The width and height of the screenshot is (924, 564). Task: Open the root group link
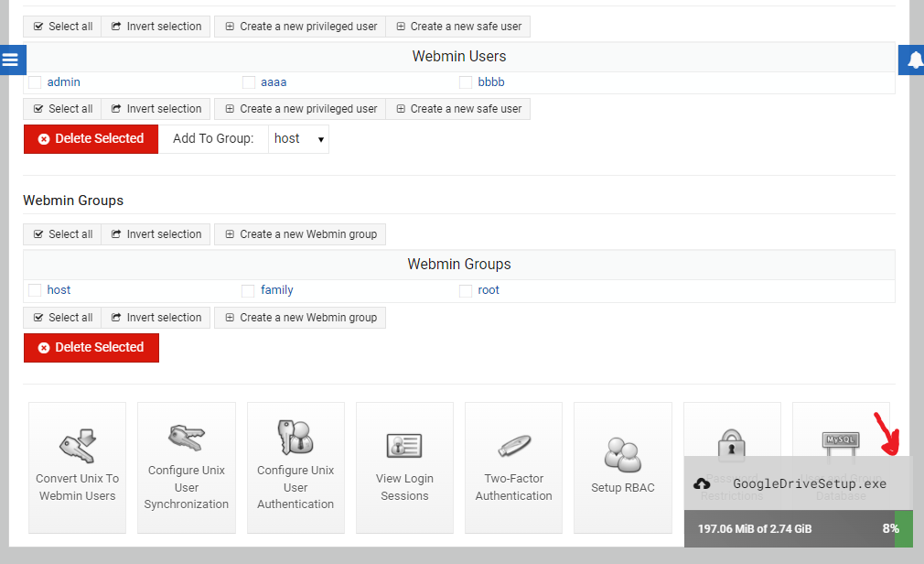pos(489,289)
